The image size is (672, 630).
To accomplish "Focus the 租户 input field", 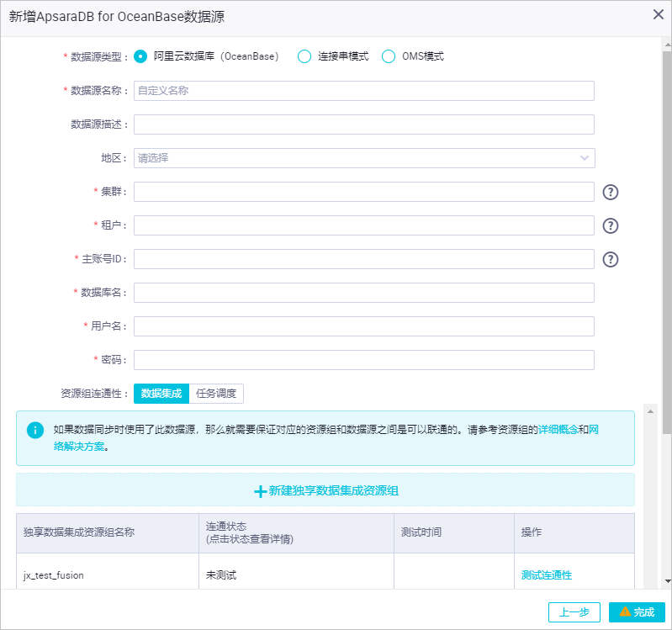I will 364,225.
